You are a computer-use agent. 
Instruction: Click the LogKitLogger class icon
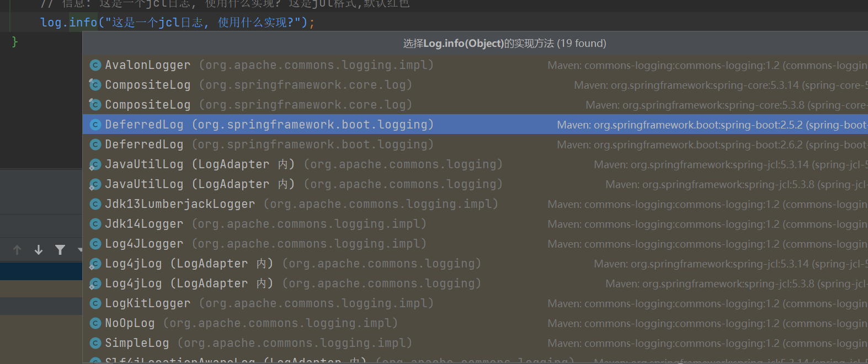(95, 303)
